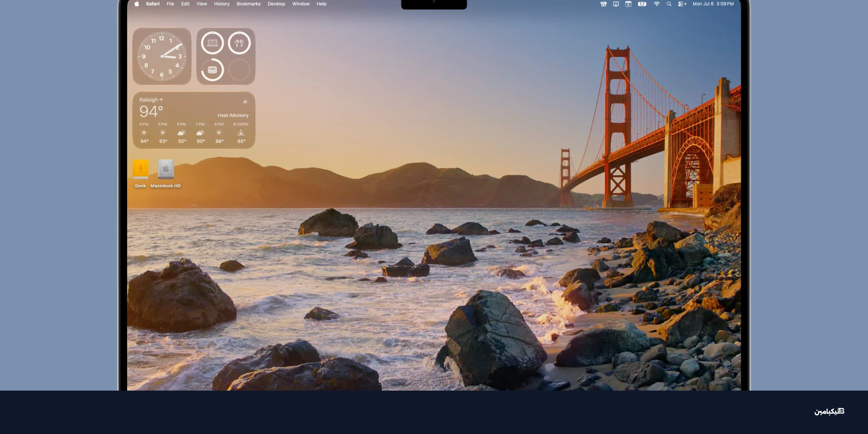Image resolution: width=868 pixels, height=434 pixels.
Task: Open the Window menu
Action: (301, 4)
